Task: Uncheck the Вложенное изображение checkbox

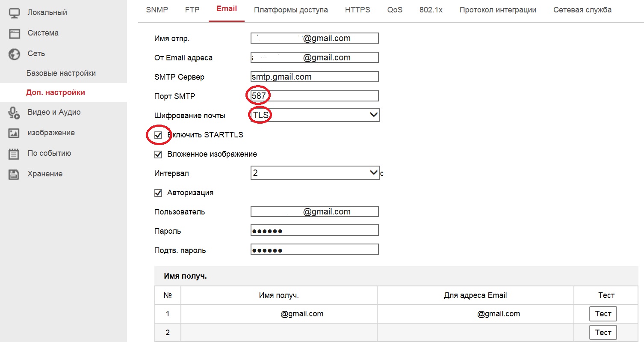Action: pos(158,155)
